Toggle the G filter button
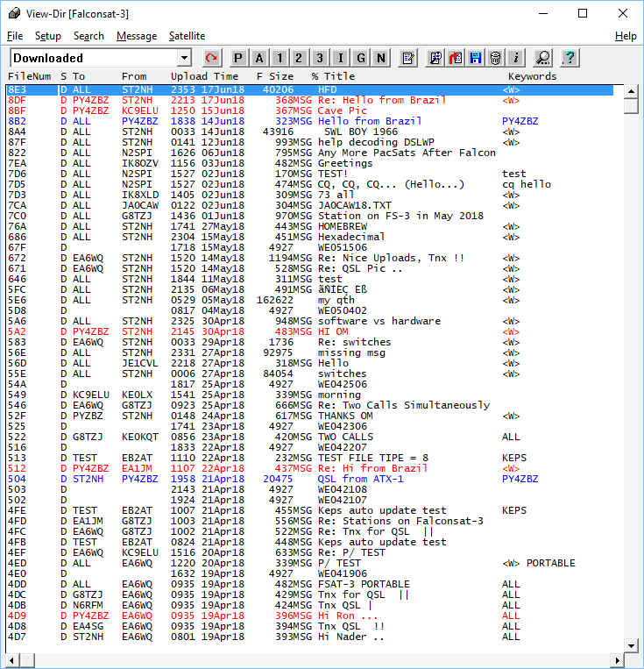Image resolution: width=644 pixels, height=669 pixels. coord(360,58)
